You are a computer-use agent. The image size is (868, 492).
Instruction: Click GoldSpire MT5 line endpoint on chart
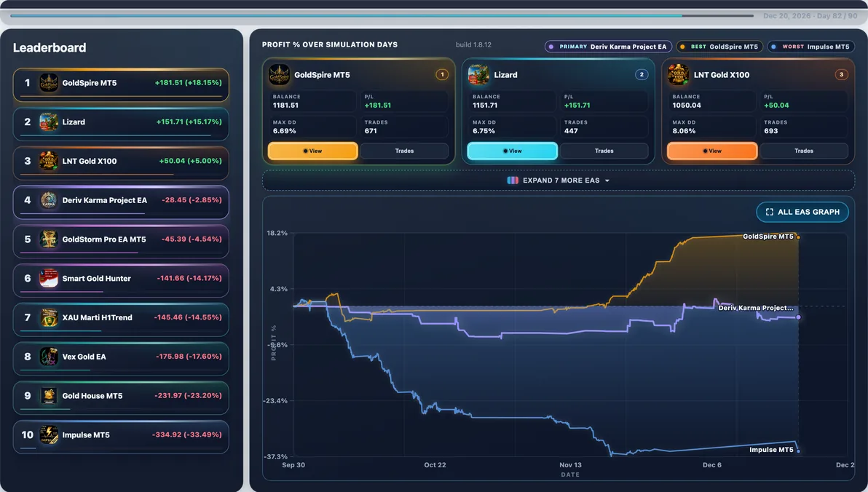point(797,237)
